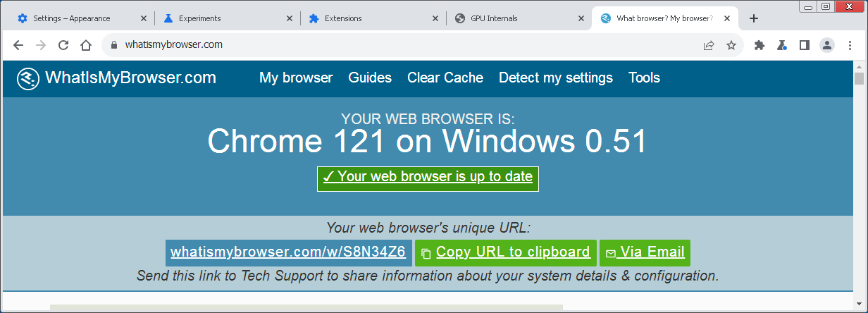Click the Via Email button

[x=645, y=252]
